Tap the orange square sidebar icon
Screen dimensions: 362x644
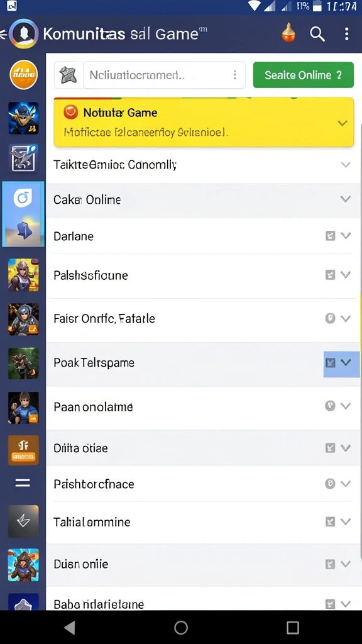pyautogui.click(x=23, y=450)
